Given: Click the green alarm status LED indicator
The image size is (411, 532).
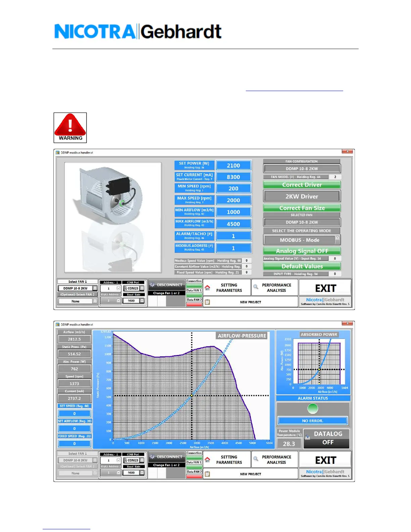Looking at the screenshot, I should (313, 409).
